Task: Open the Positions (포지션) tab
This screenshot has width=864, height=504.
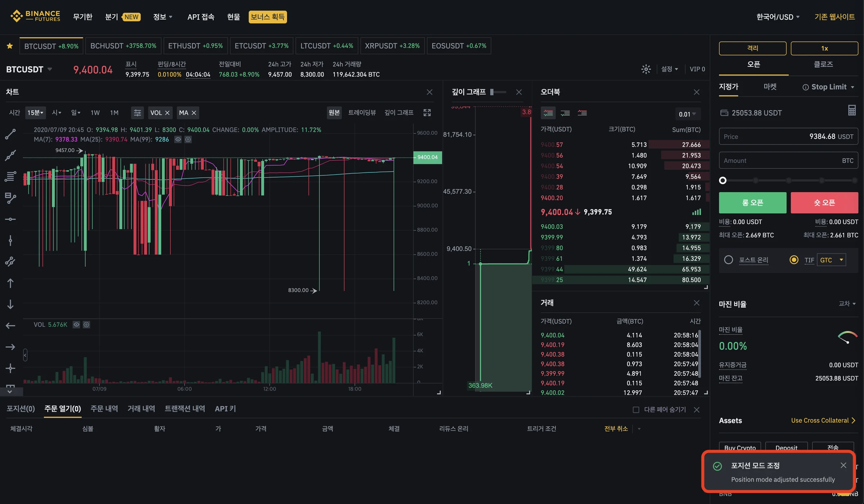Action: coord(21,409)
